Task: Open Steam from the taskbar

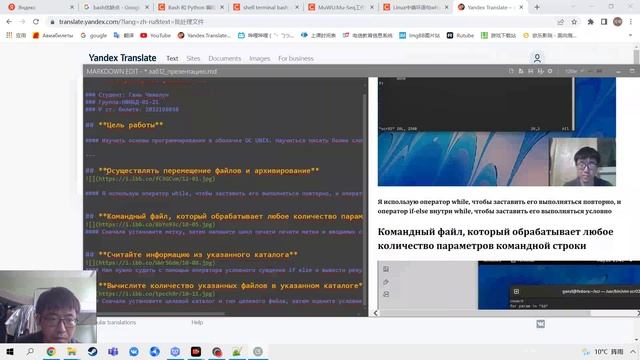Action: pos(93,351)
